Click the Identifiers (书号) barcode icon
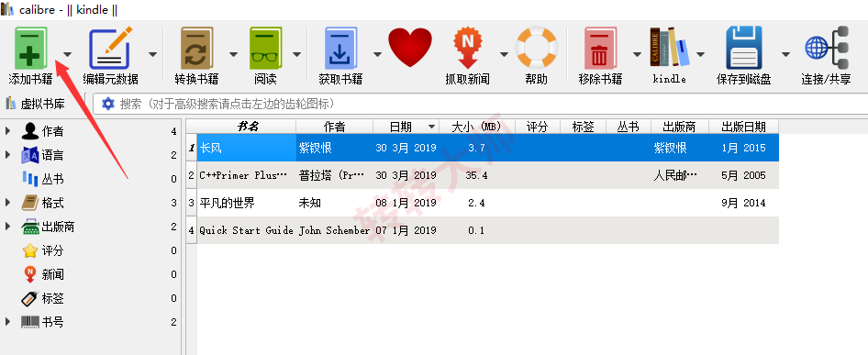Viewport: 868px width, 355px height. click(x=30, y=322)
